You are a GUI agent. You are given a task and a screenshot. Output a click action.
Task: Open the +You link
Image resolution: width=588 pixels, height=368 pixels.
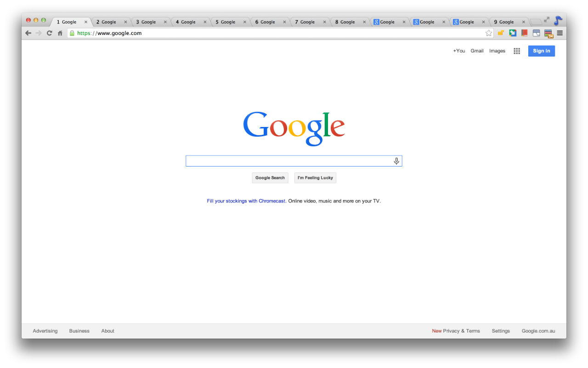tap(459, 51)
